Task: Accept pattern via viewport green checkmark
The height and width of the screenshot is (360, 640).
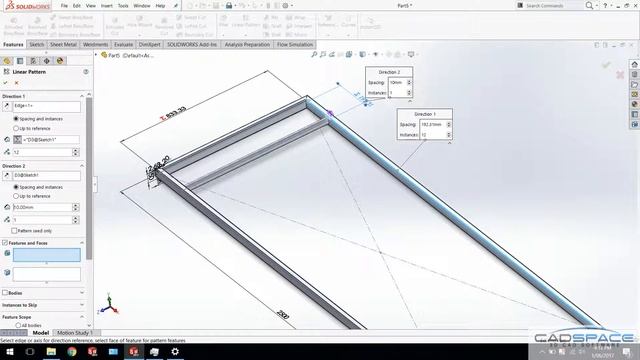Action: (606, 65)
